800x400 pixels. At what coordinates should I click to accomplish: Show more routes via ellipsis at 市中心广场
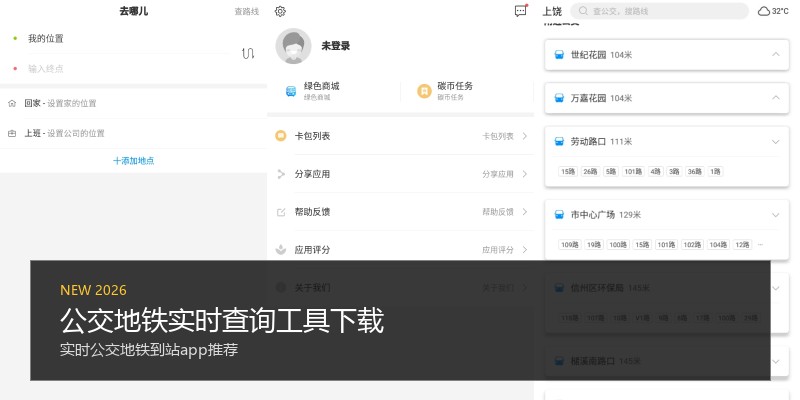760,245
